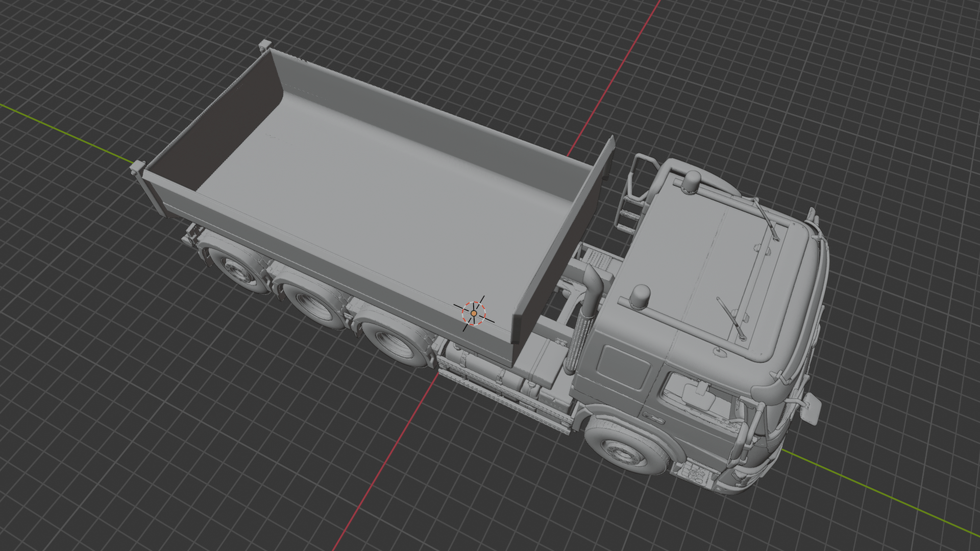
Task: Select the side mirror at cab front
Action: (x=811, y=408)
